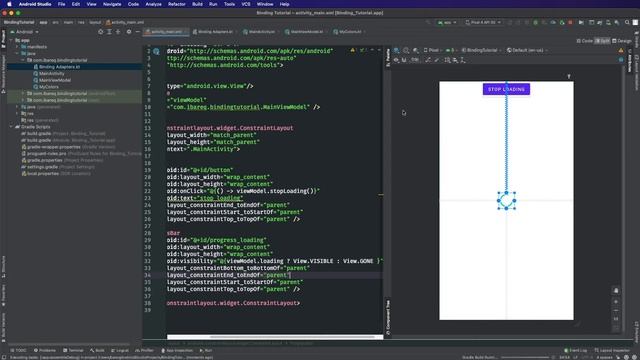Switch to the MainActivity editor tab
This screenshot has width=640, height=360.
260,32
